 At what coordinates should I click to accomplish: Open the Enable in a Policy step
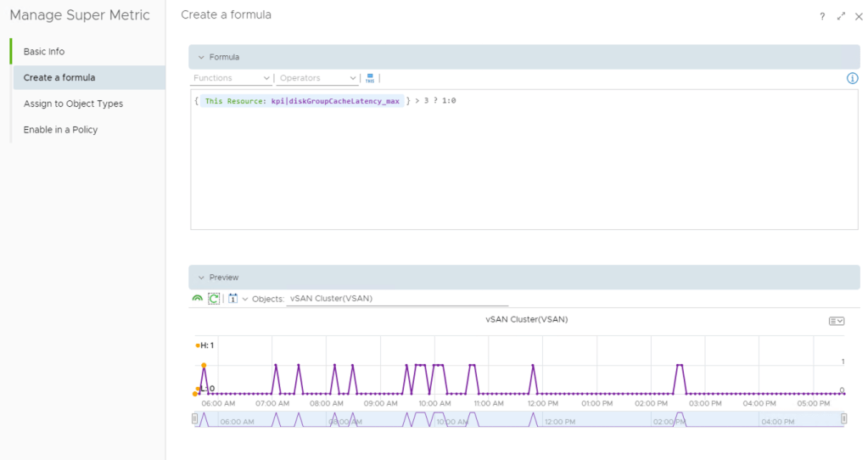click(x=60, y=130)
